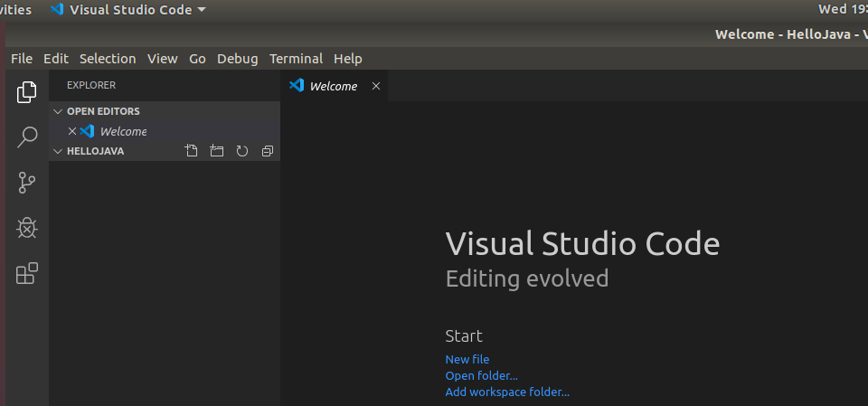Click VS Code logo on Welcome tab
The height and width of the screenshot is (406, 868).
point(297,85)
